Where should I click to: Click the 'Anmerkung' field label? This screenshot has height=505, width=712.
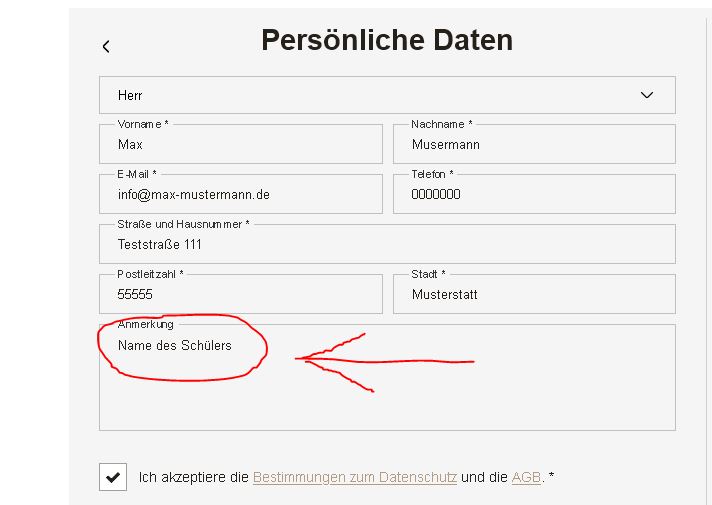coord(146,324)
